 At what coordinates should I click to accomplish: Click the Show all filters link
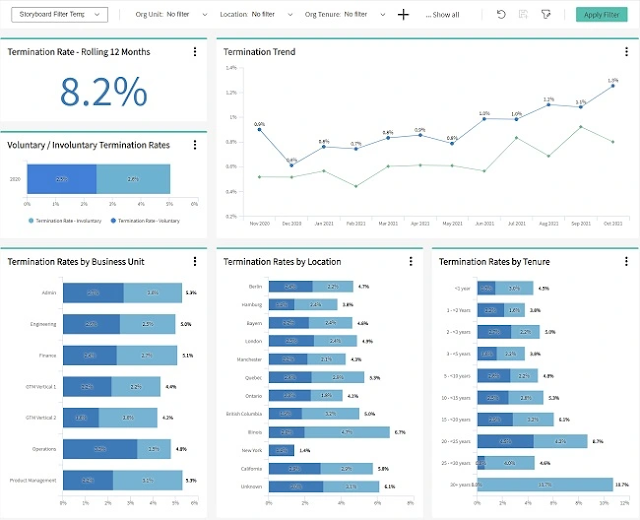442,15
